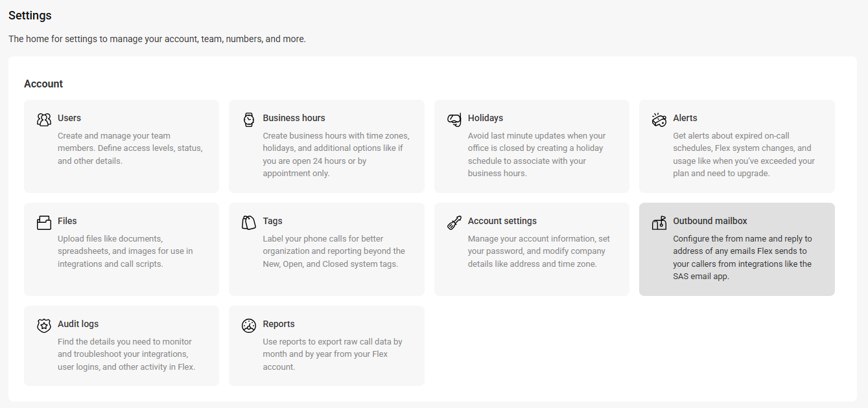Click the Reports description about exporting call data

pos(333,354)
